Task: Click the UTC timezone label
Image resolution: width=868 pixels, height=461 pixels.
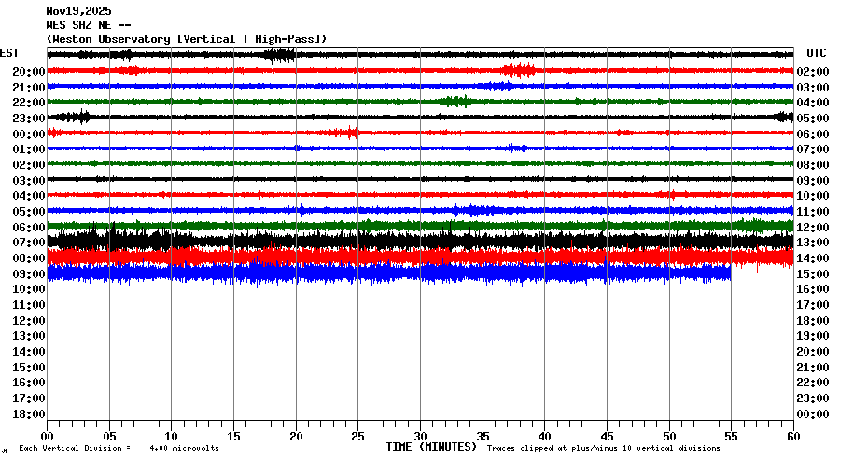Action: click(816, 53)
